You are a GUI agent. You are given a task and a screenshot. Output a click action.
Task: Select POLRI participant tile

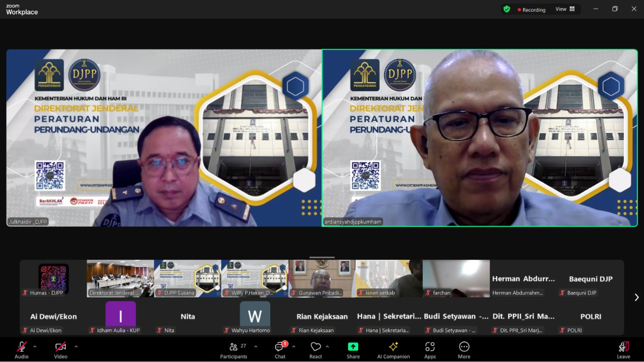pyautogui.click(x=590, y=316)
